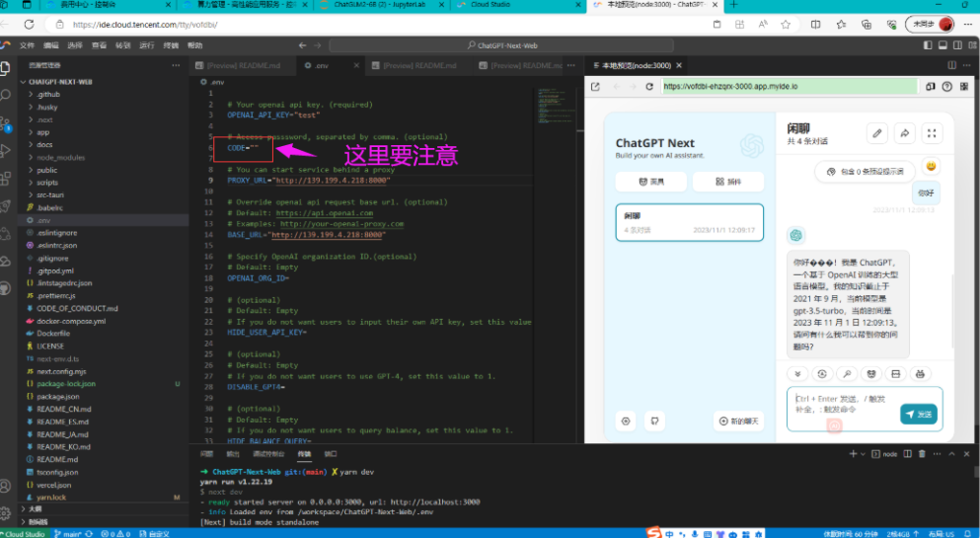Open the Search view in activity bar
The width and height of the screenshot is (980, 538).
[5, 96]
